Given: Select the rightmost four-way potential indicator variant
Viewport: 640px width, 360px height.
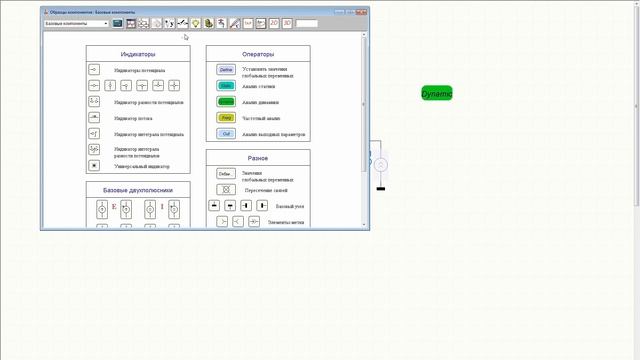Looking at the screenshot, I should coord(174,85).
